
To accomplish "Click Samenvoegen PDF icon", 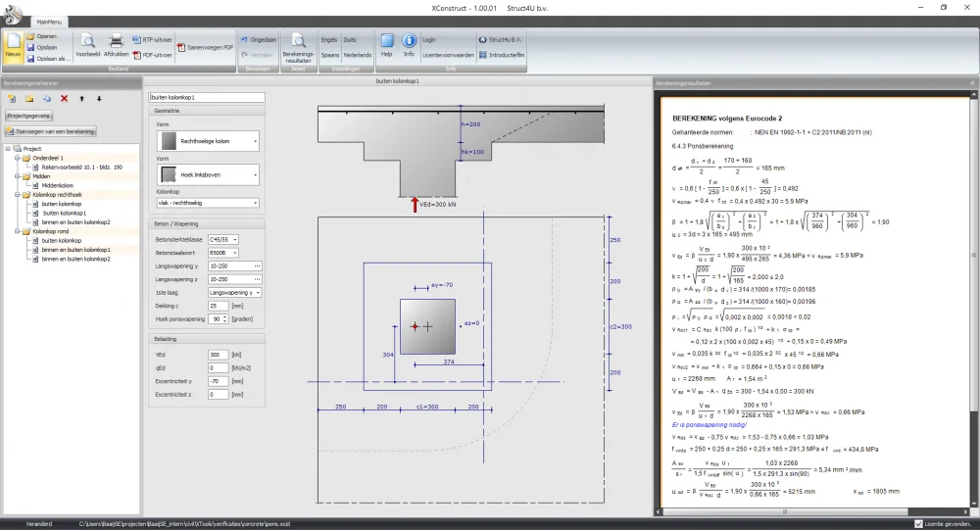I will (x=205, y=47).
